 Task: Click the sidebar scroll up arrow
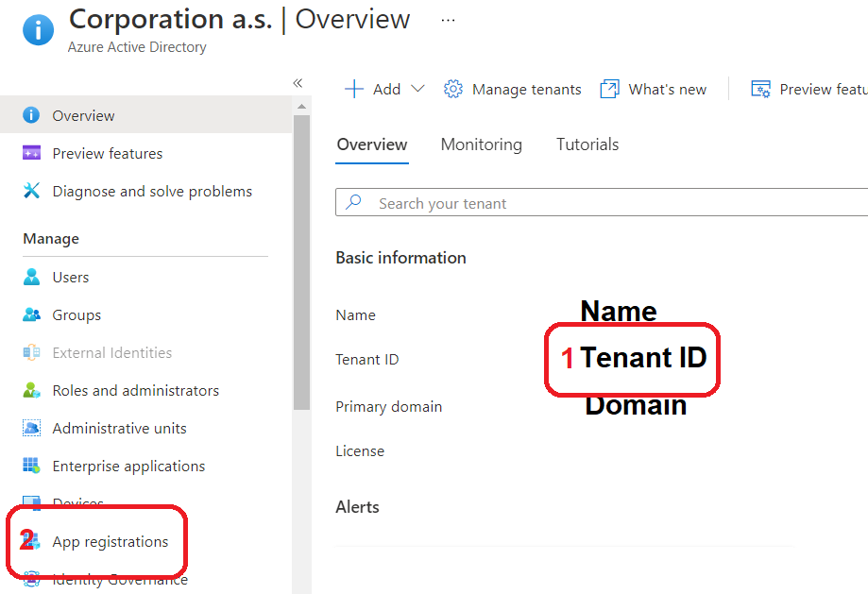(301, 106)
